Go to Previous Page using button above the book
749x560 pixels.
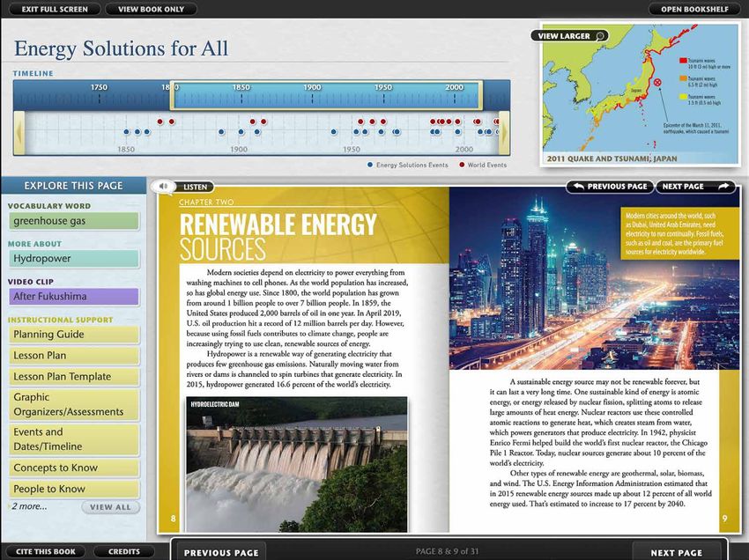coord(610,187)
